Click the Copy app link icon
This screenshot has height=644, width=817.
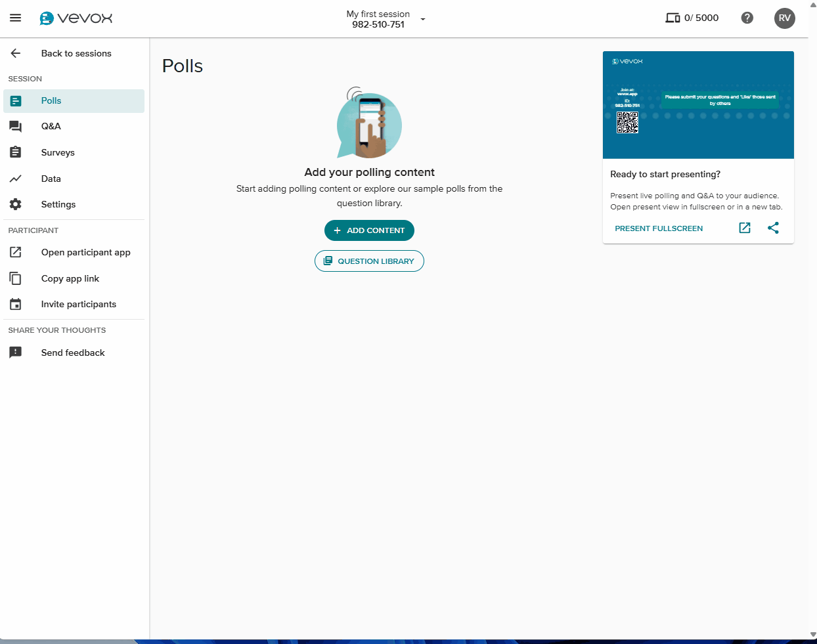coord(16,278)
